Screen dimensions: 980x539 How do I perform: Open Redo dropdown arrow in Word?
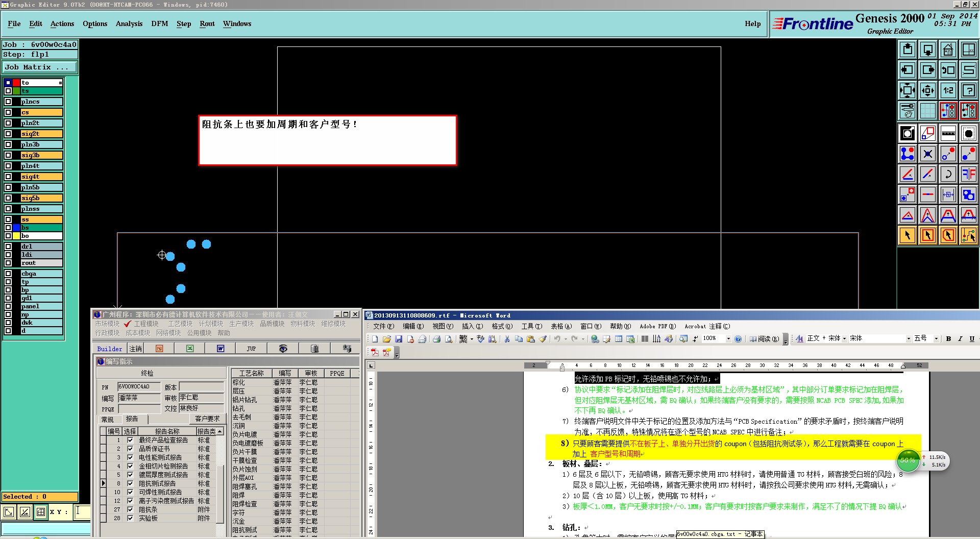583,339
